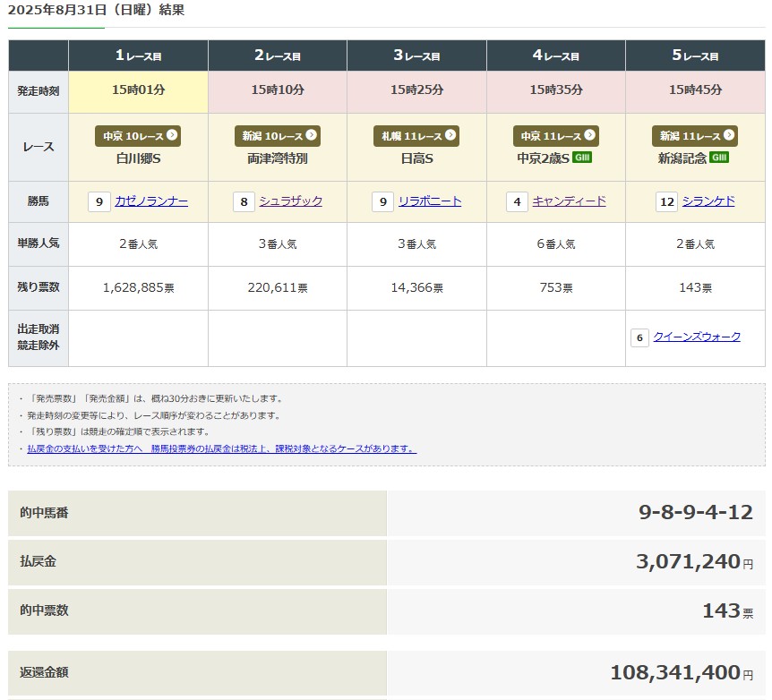Click horse number 12 box beside シランケド

click(x=666, y=201)
